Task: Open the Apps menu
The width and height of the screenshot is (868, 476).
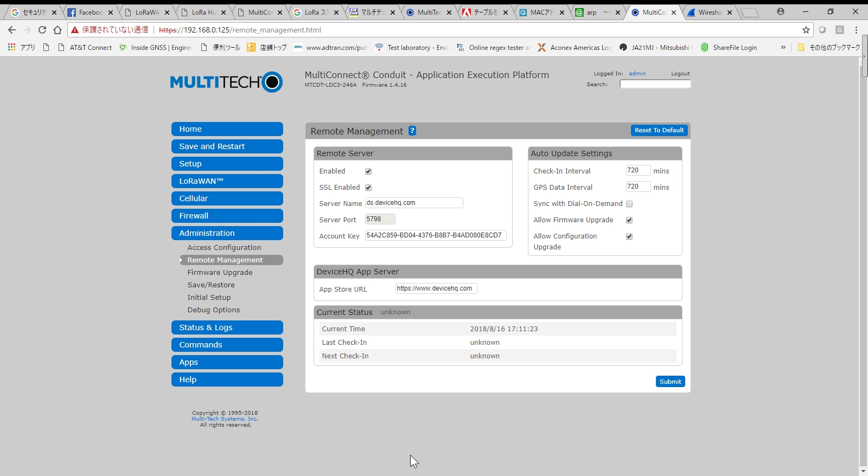Action: pyautogui.click(x=227, y=362)
